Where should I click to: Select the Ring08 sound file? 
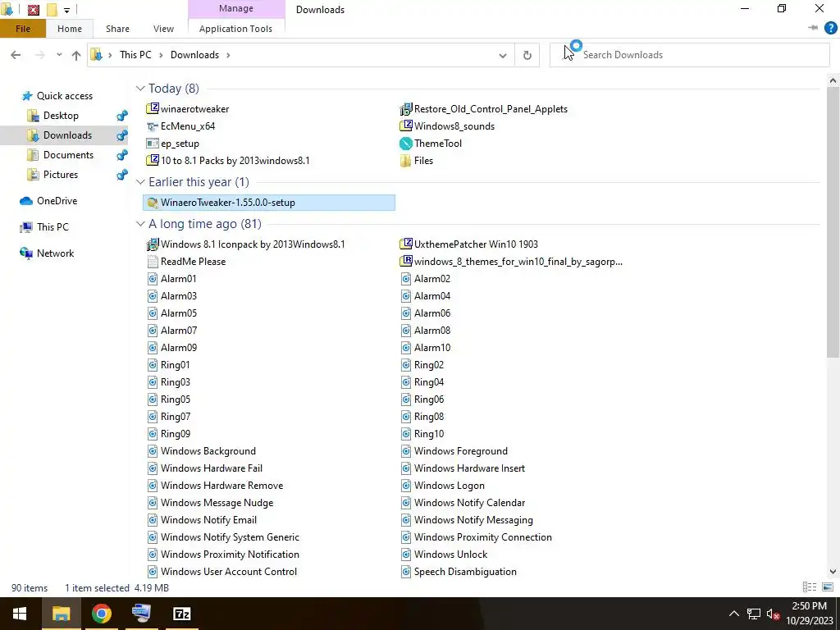[x=422, y=416]
